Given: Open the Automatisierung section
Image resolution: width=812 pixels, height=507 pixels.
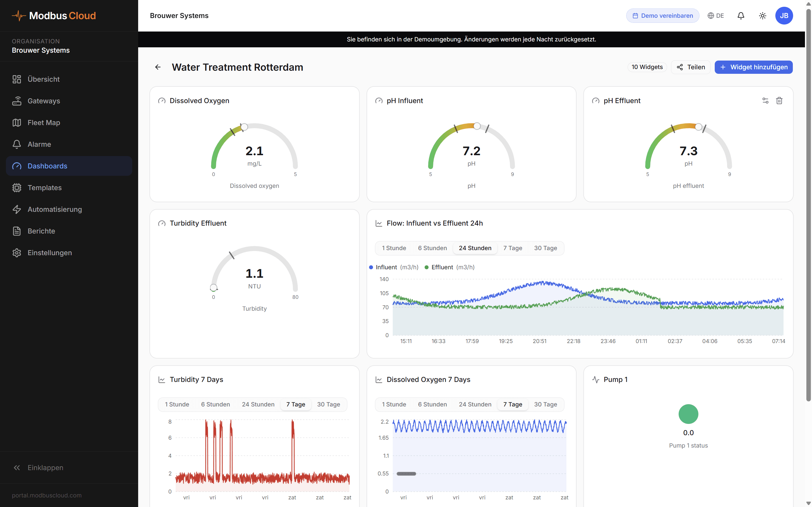Looking at the screenshot, I should coord(54,209).
